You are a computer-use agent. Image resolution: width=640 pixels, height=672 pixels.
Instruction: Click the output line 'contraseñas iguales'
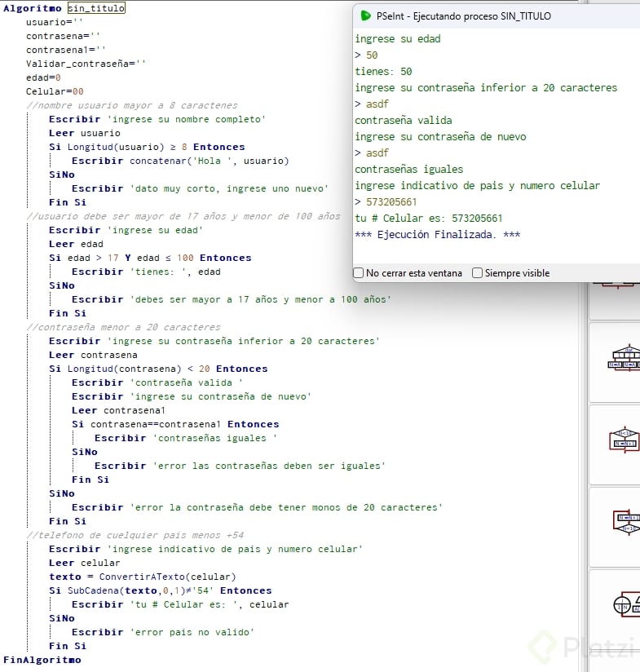409,170
